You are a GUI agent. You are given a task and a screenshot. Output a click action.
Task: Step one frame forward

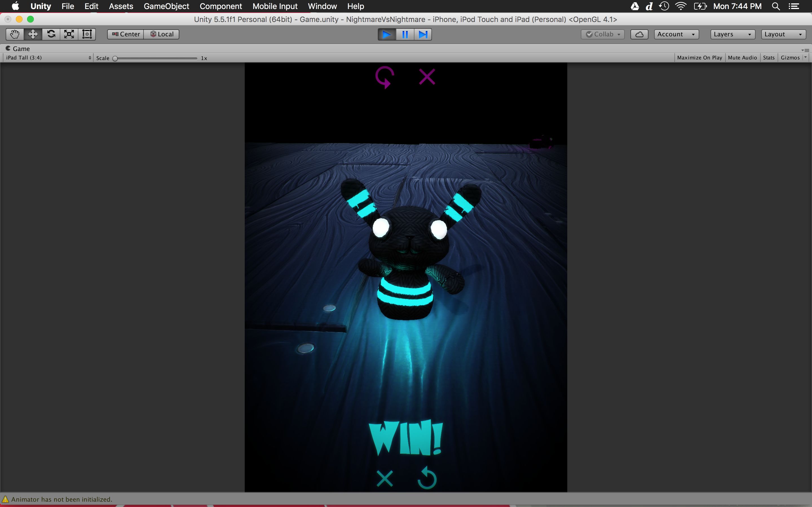(x=423, y=34)
